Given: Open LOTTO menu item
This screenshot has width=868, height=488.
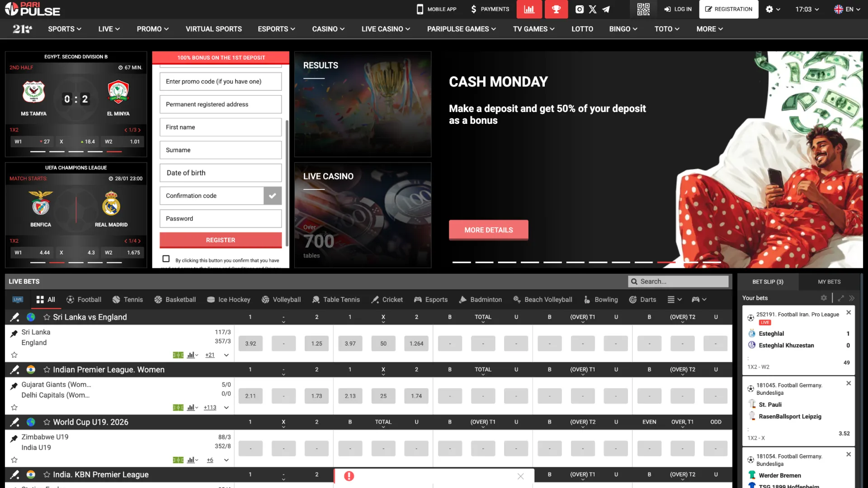Looking at the screenshot, I should pyautogui.click(x=582, y=29).
